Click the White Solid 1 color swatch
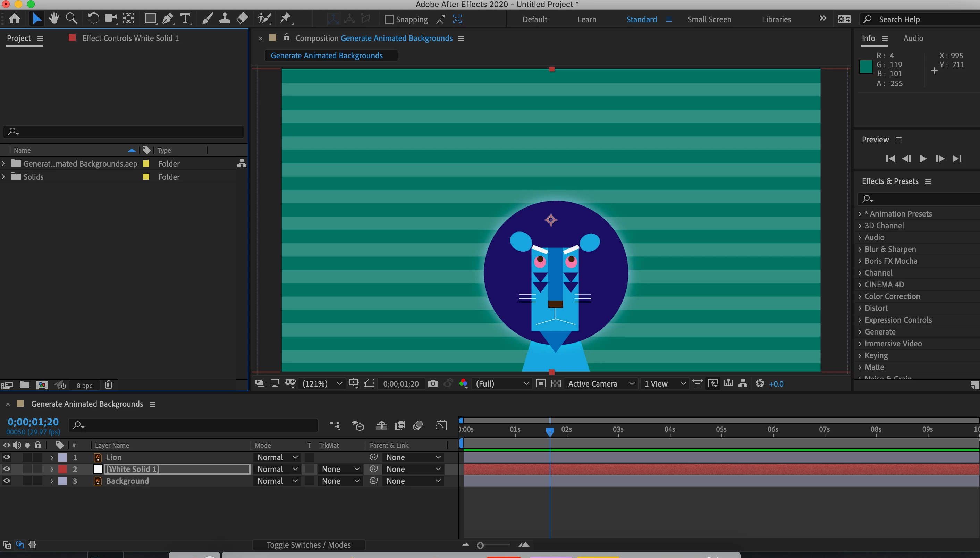The image size is (980, 558). point(98,469)
